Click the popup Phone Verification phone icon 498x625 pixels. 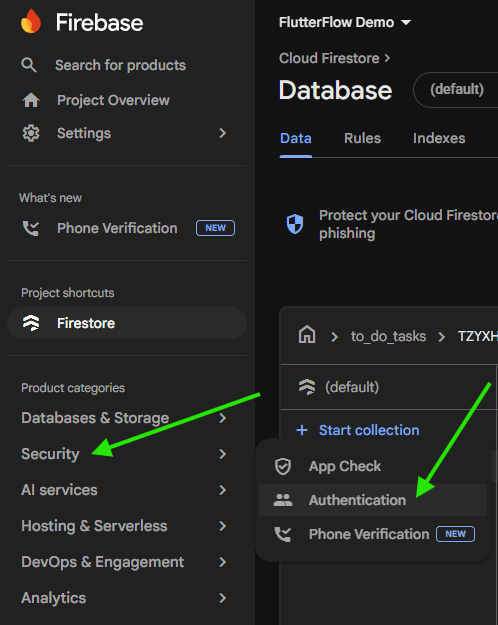(x=283, y=534)
